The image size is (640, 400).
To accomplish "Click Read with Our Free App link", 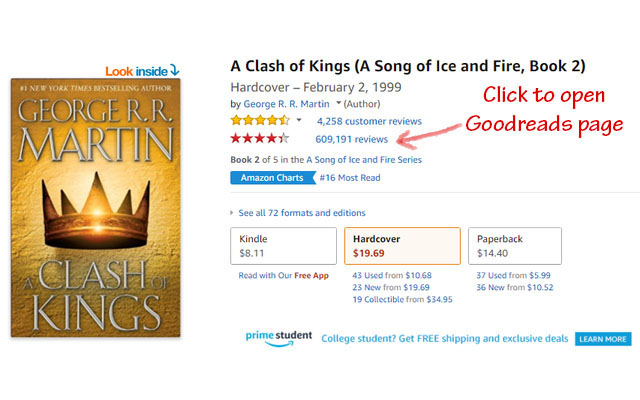I will point(284,276).
